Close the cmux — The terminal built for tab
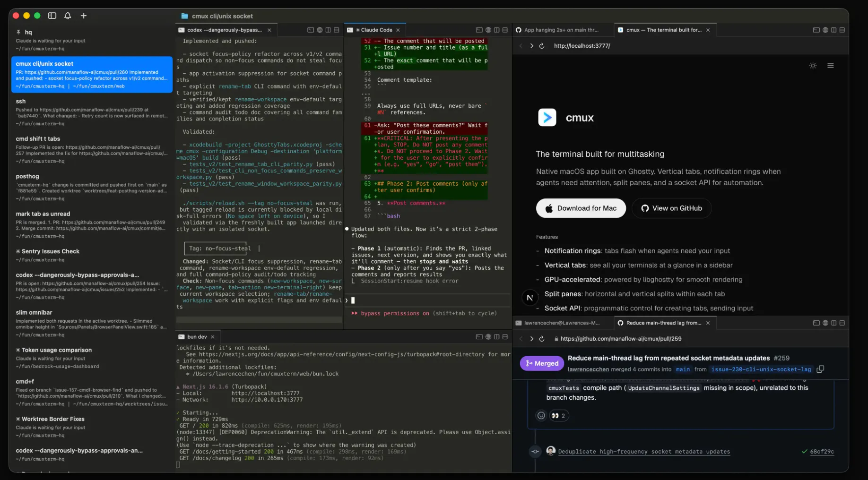 pyautogui.click(x=708, y=30)
